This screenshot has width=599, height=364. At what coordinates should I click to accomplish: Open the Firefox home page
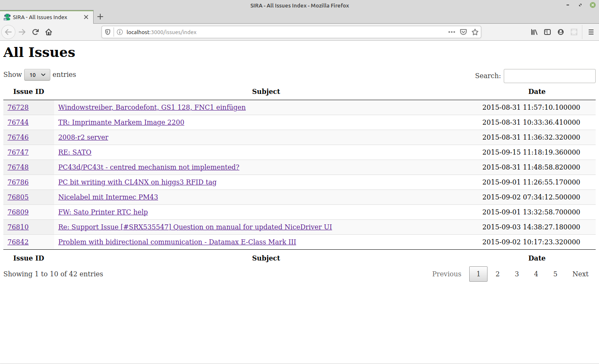coord(49,32)
